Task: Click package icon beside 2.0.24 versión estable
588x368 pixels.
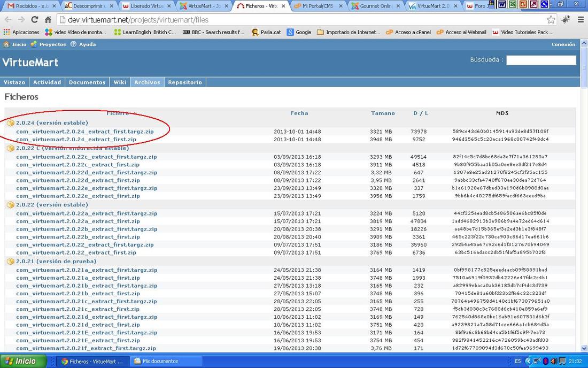Action: coord(11,122)
